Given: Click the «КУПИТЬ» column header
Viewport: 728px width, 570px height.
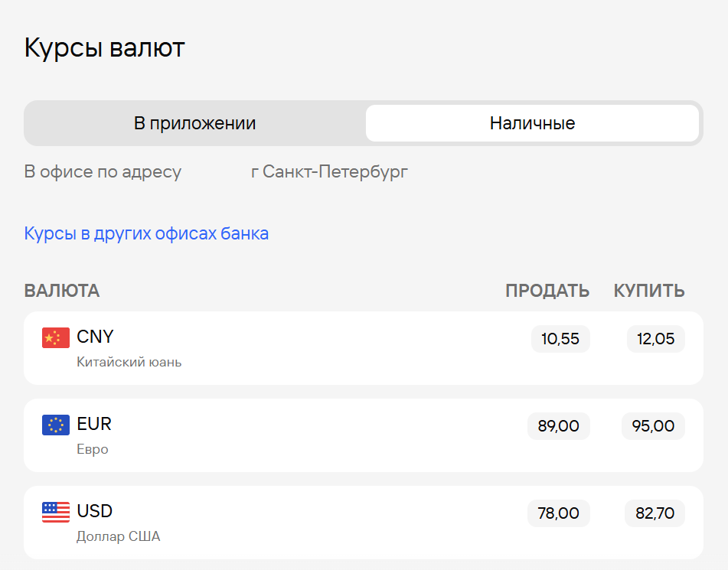Looking at the screenshot, I should point(649,291).
